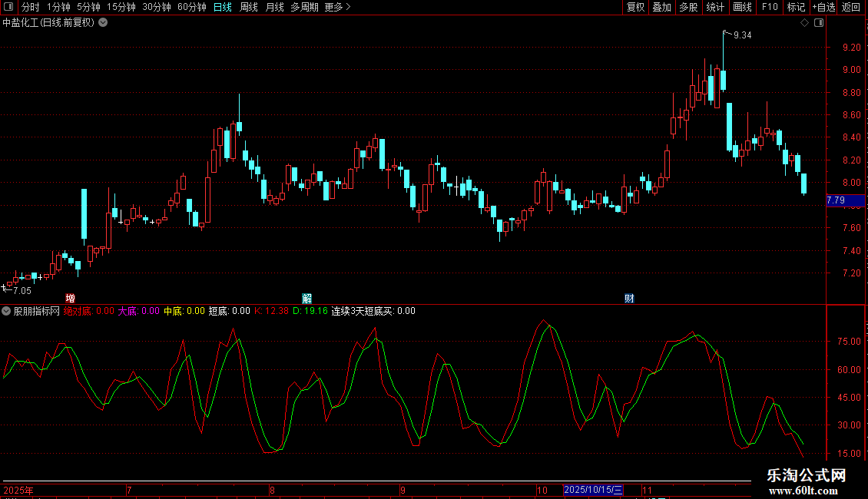868x499 pixels.
Task: Open the 多股 multi-stock view
Action: [x=688, y=7]
